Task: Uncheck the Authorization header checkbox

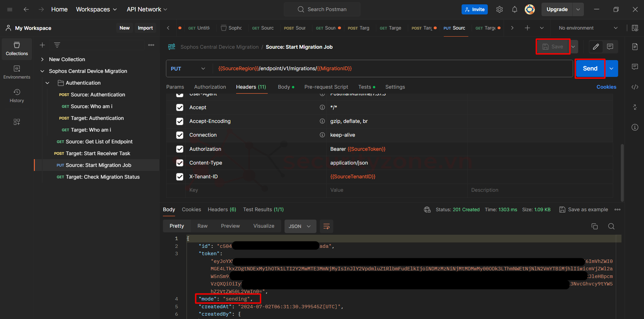Action: pos(180,149)
